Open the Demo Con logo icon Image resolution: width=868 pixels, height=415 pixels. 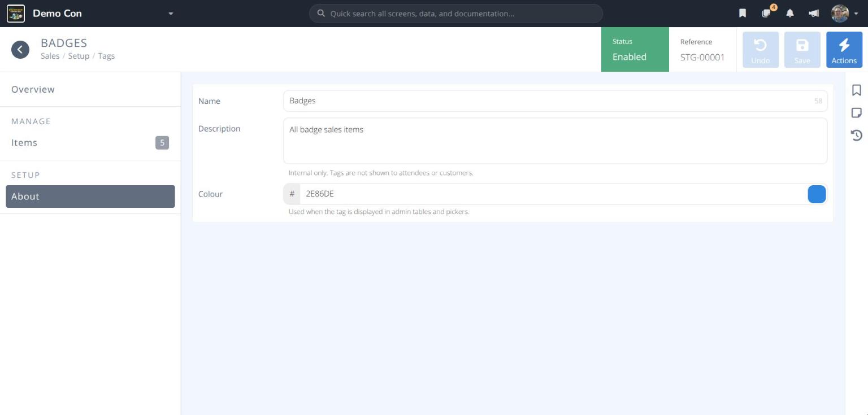tap(16, 14)
